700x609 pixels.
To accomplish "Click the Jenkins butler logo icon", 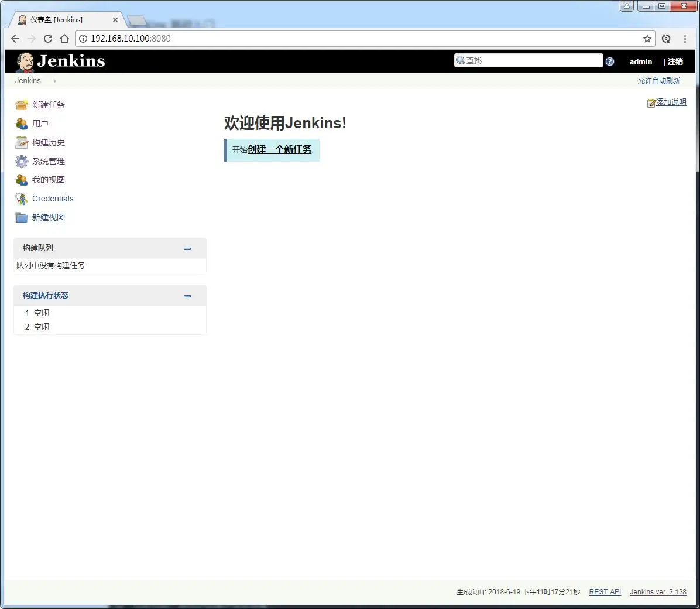I will tap(25, 62).
